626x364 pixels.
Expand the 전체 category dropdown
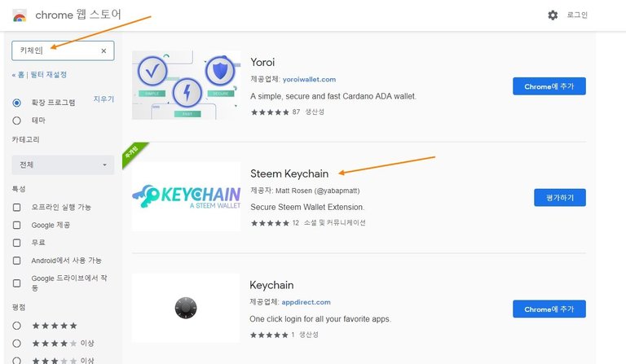63,165
